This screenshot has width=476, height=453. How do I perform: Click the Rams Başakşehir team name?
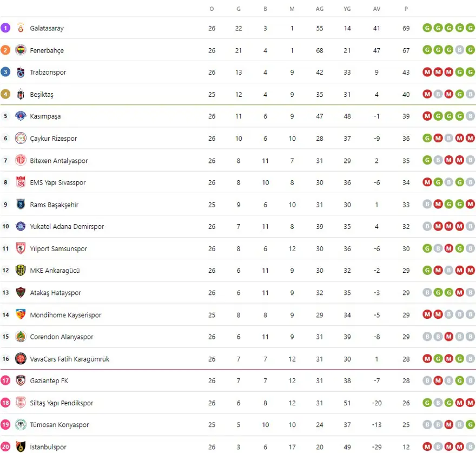[x=54, y=205]
